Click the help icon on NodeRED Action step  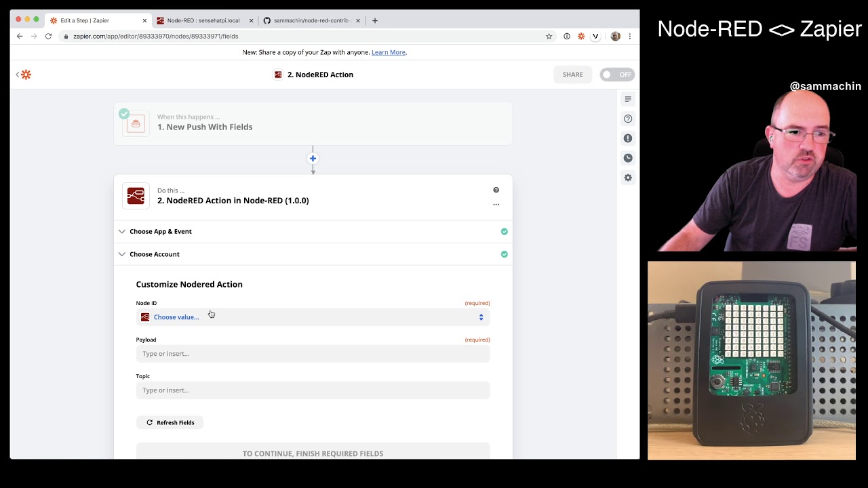click(496, 190)
